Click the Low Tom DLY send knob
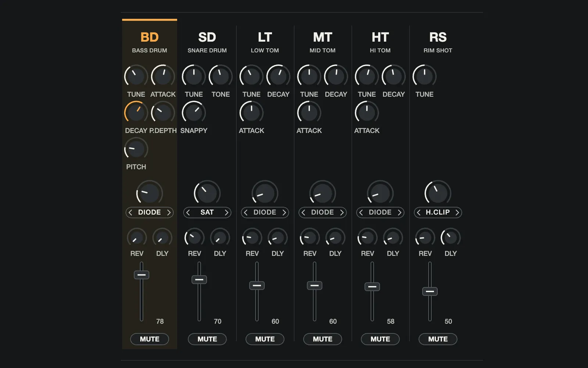The height and width of the screenshot is (368, 588). pos(278,238)
